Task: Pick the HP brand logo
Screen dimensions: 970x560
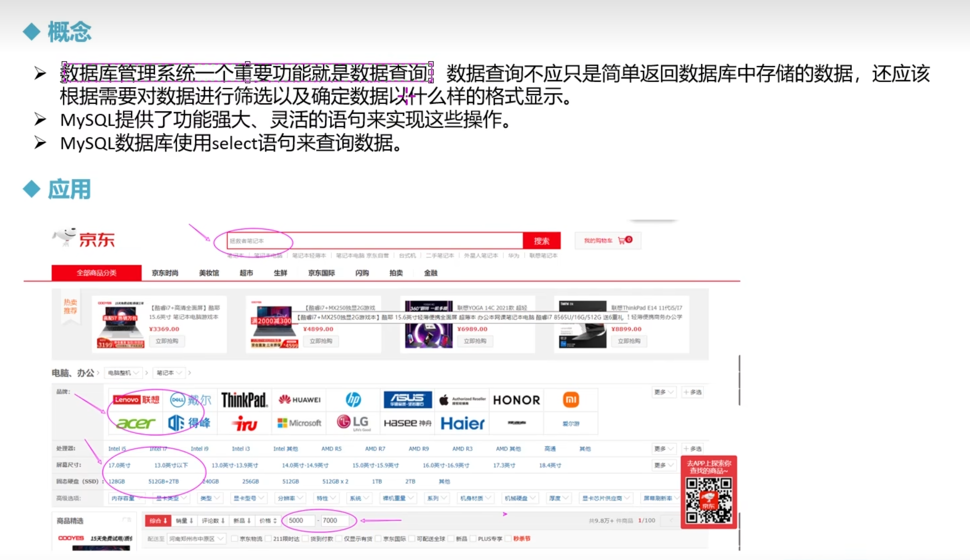Action: click(x=353, y=400)
